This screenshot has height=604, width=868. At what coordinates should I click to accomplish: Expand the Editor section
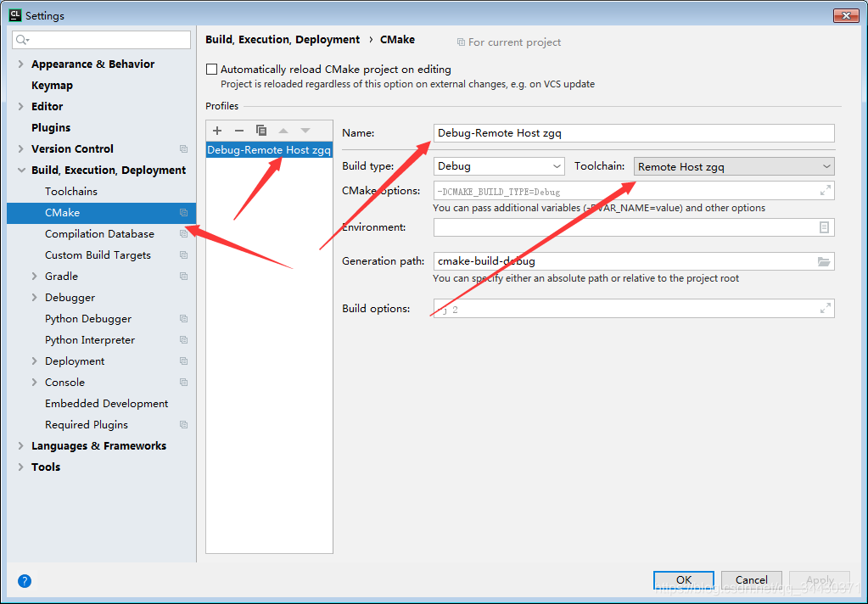tap(21, 106)
